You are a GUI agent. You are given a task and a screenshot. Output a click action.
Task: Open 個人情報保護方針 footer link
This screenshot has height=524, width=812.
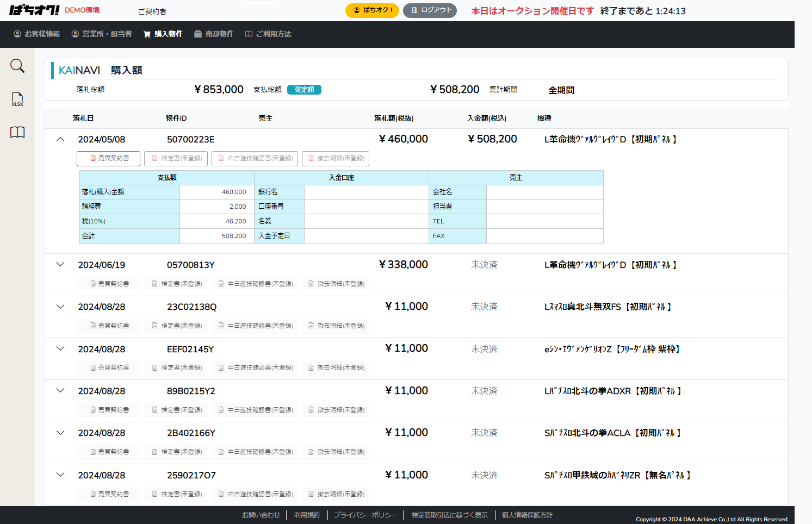click(x=527, y=515)
